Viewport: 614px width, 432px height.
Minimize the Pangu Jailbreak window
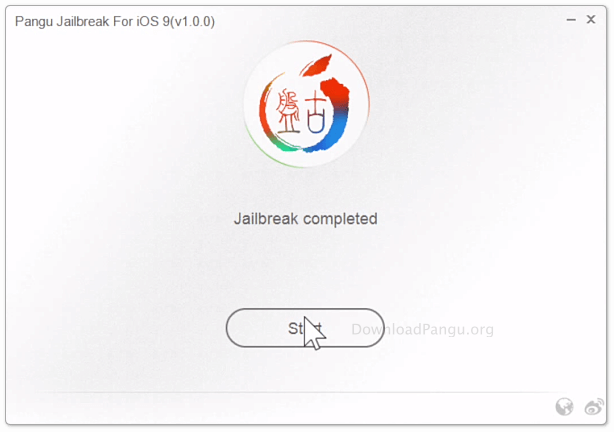(x=571, y=20)
